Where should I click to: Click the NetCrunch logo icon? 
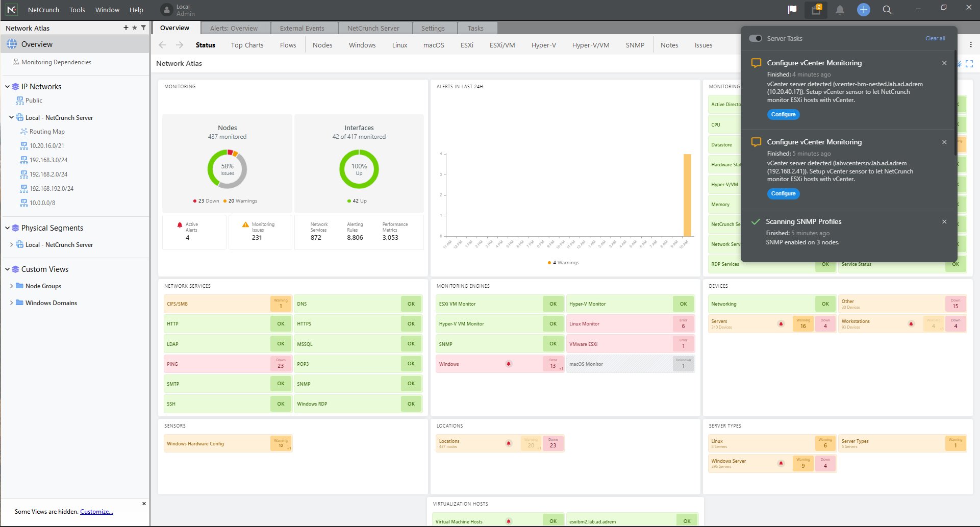[x=11, y=10]
